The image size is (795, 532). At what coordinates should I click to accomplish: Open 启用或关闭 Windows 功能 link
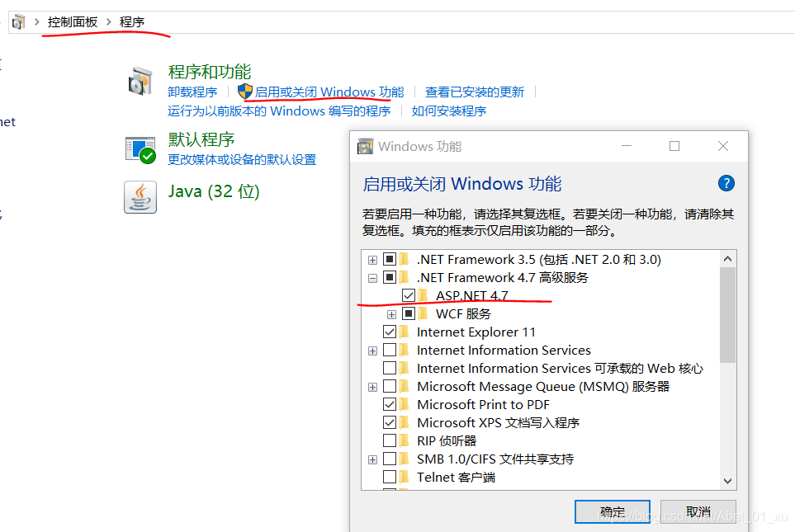coord(329,92)
